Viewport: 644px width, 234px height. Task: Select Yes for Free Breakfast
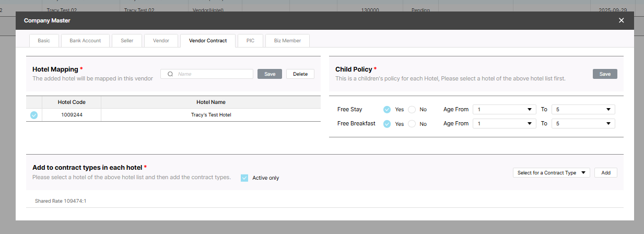pyautogui.click(x=387, y=124)
